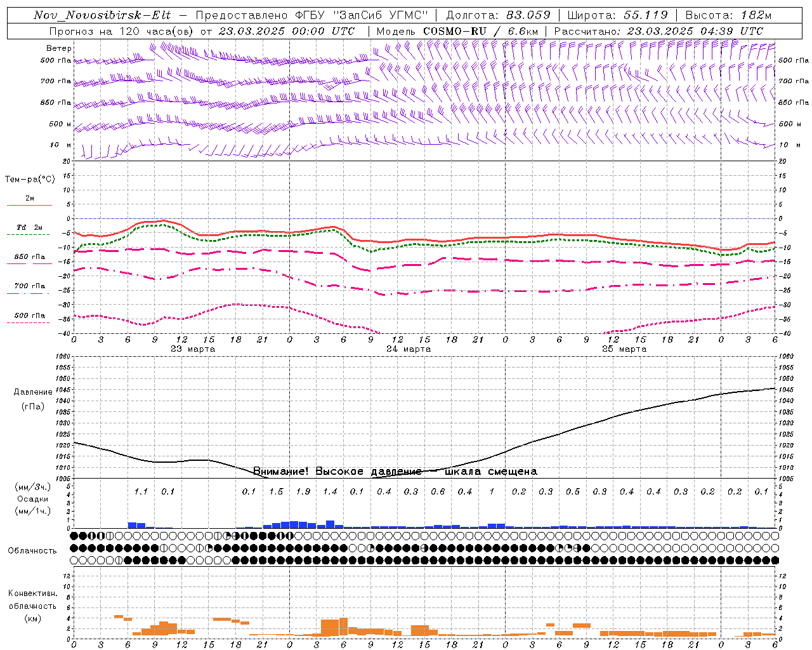Click the (мм/1ч.) unit label
812x650 pixels.
33,511
